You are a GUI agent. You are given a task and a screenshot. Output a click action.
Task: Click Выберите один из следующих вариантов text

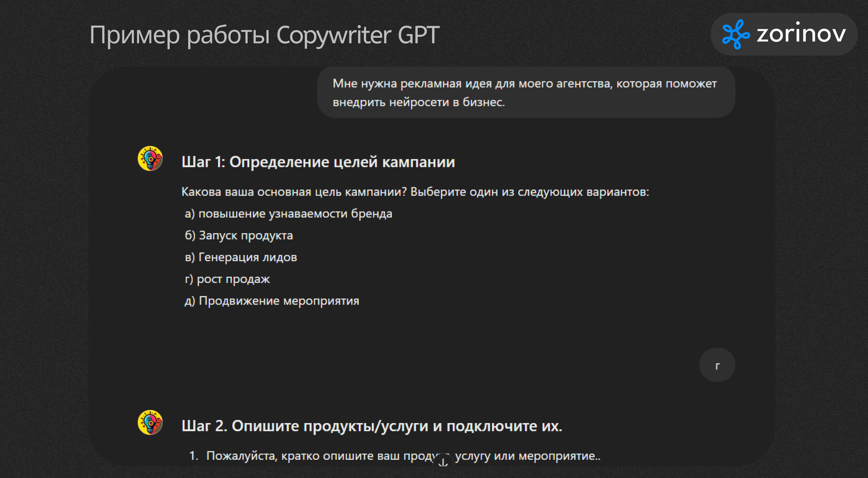point(529,192)
